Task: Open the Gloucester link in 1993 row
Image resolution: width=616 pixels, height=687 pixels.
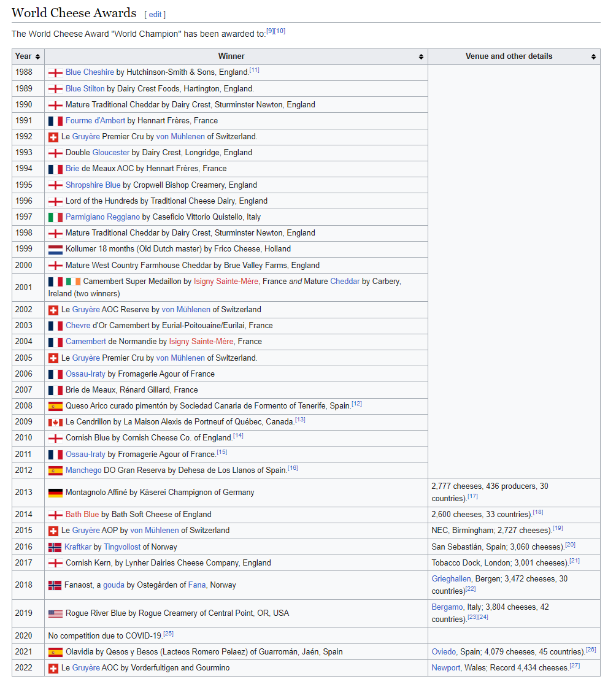Action: 111,153
